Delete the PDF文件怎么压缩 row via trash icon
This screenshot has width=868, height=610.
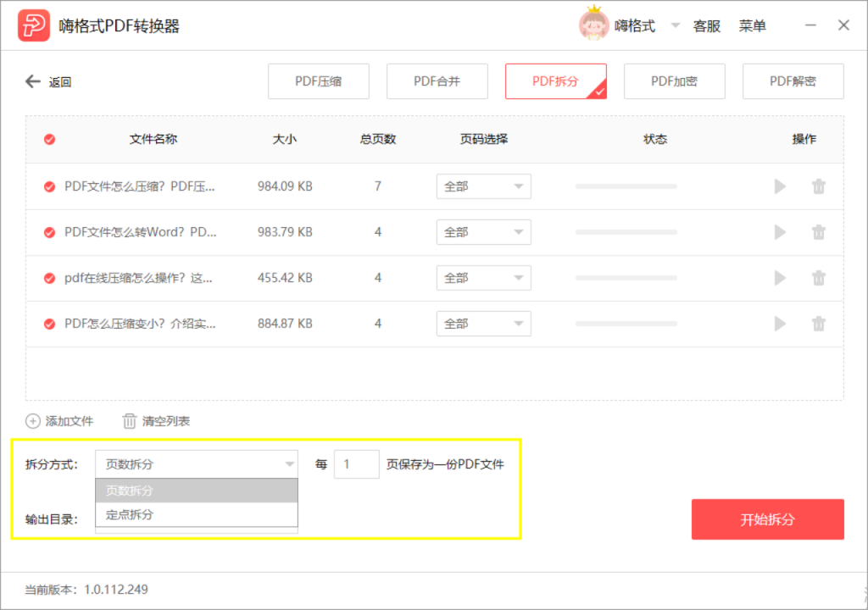819,186
